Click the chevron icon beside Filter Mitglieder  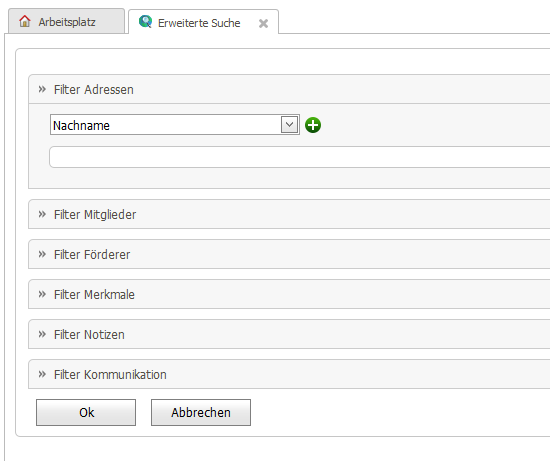tap(42, 214)
